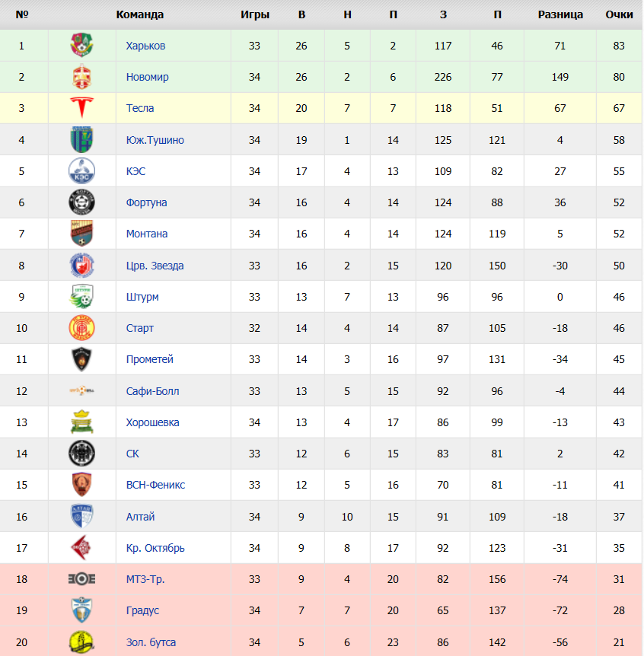Click the Зол. бутса yellow emblem
644x656 pixels.
click(x=81, y=642)
